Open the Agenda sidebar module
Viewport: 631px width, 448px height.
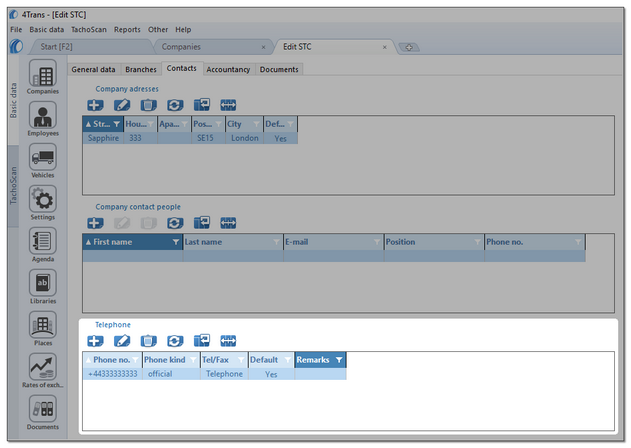[43, 245]
